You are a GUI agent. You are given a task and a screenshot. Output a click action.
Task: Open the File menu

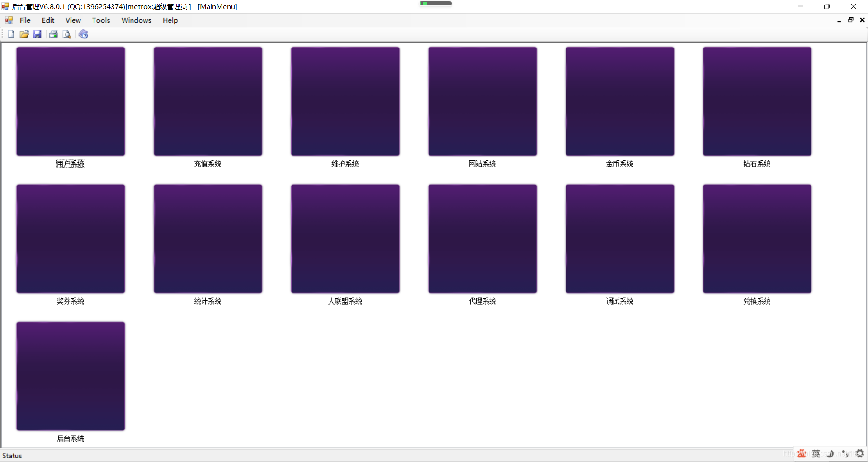click(x=25, y=20)
